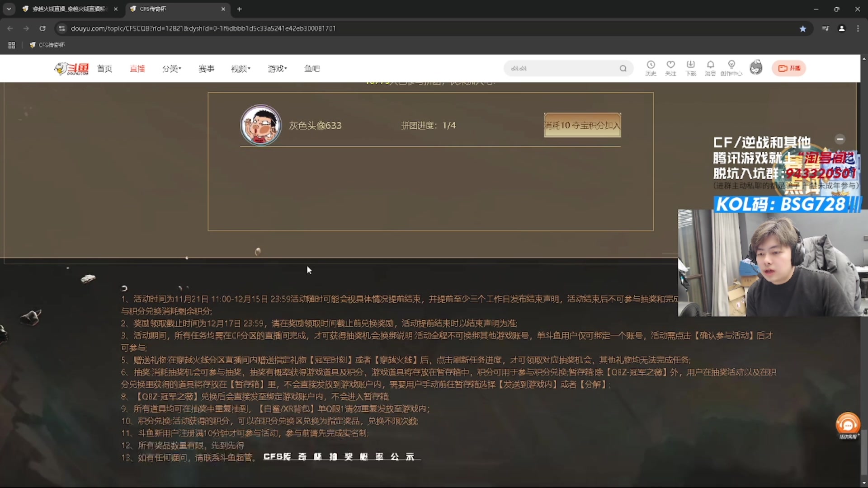Click the Douyu fish logo
Image resolution: width=868 pixels, height=488 pixels.
pyautogui.click(x=71, y=69)
